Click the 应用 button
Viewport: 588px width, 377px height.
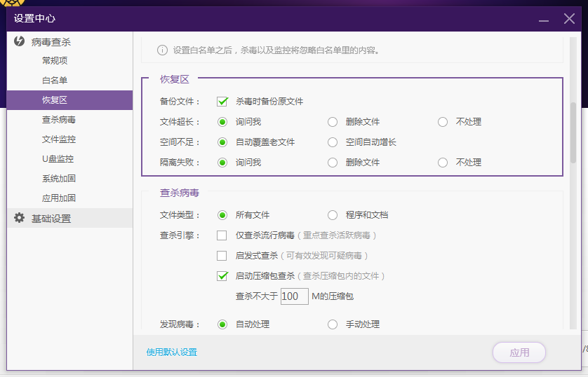(519, 352)
